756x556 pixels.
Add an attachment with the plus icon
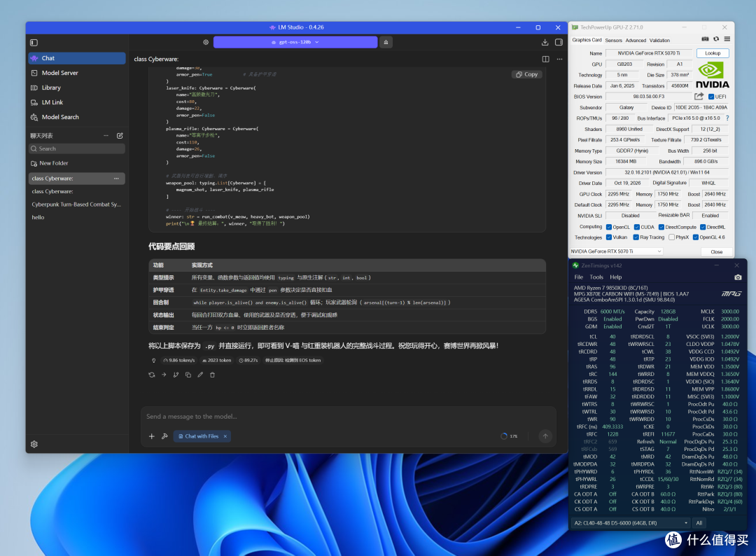pos(151,436)
